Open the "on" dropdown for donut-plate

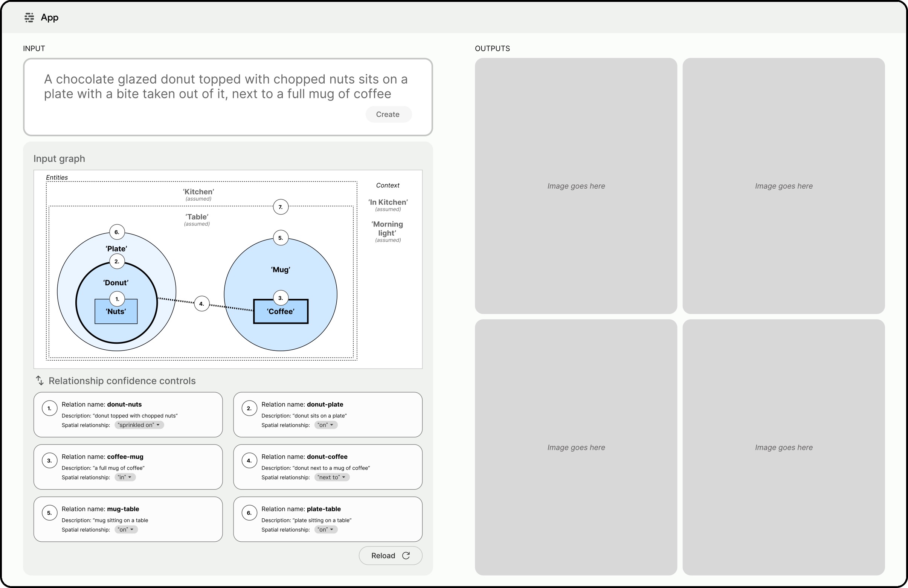(x=325, y=425)
